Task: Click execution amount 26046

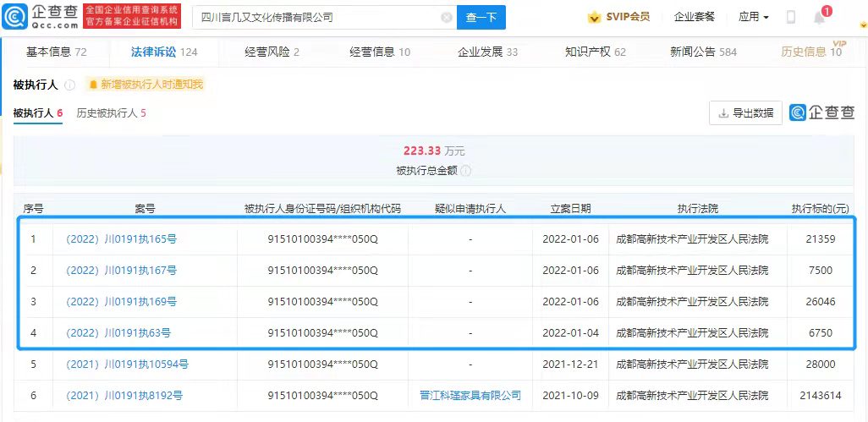Action: (821, 302)
